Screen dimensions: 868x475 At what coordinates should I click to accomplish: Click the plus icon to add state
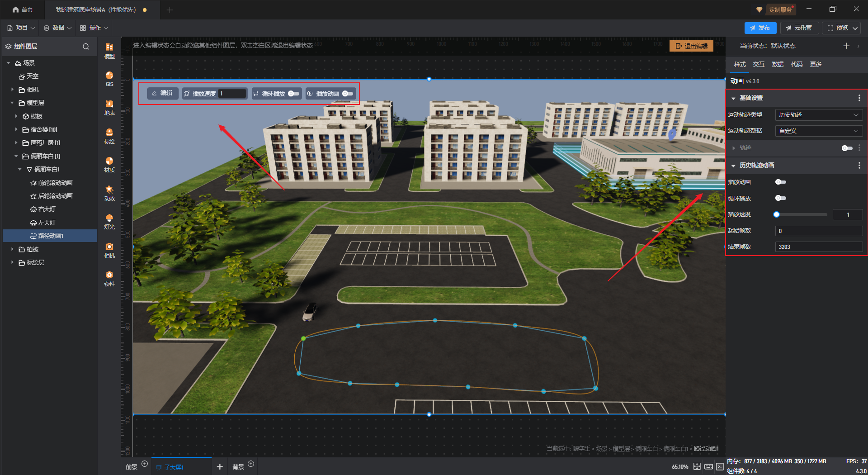(846, 46)
